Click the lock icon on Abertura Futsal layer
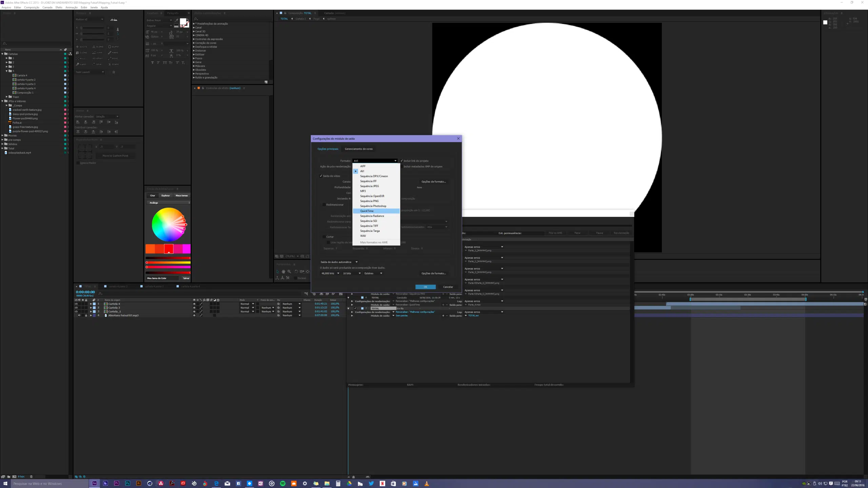 86,316
